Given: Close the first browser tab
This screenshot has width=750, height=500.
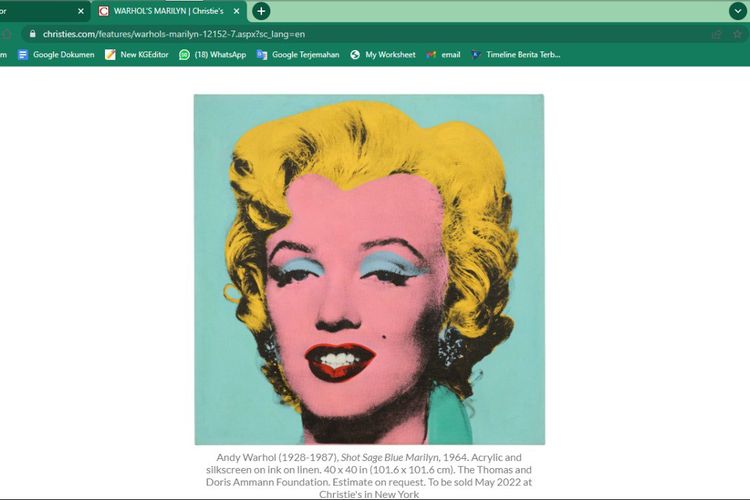Looking at the screenshot, I should [x=81, y=11].
